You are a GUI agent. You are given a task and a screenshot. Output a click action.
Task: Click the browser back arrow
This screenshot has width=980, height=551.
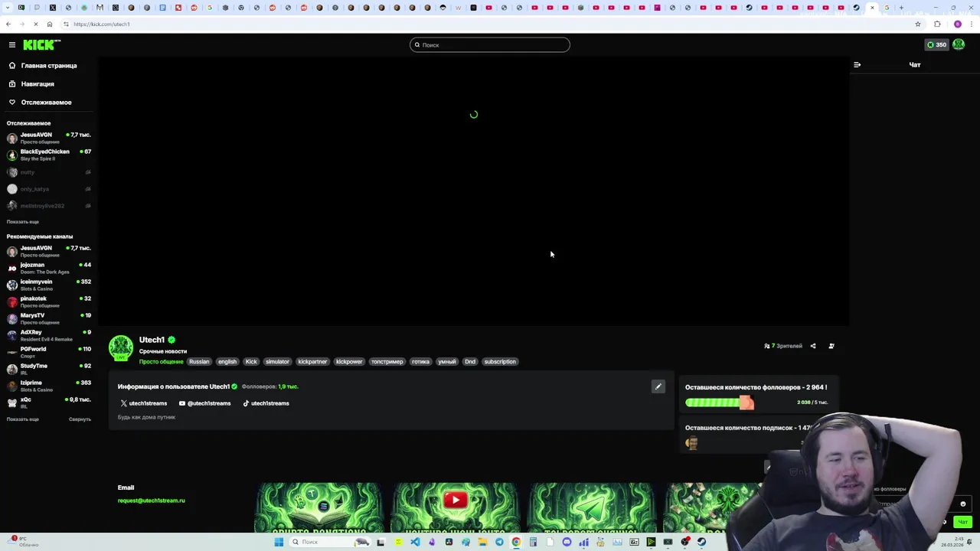[8, 24]
